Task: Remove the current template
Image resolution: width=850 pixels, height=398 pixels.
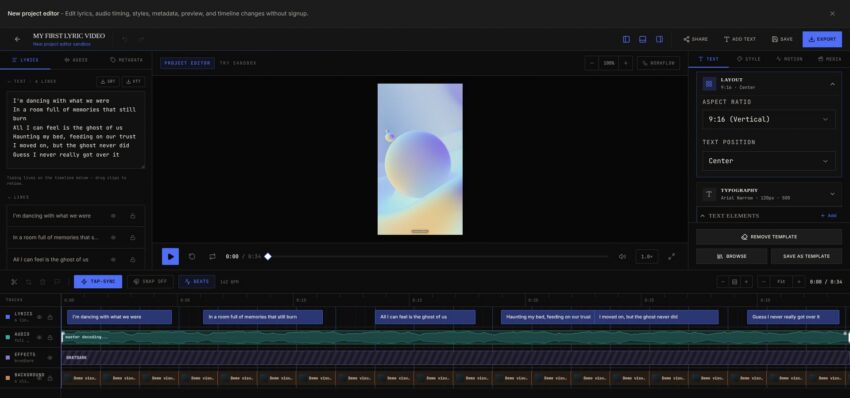Action: click(x=769, y=237)
